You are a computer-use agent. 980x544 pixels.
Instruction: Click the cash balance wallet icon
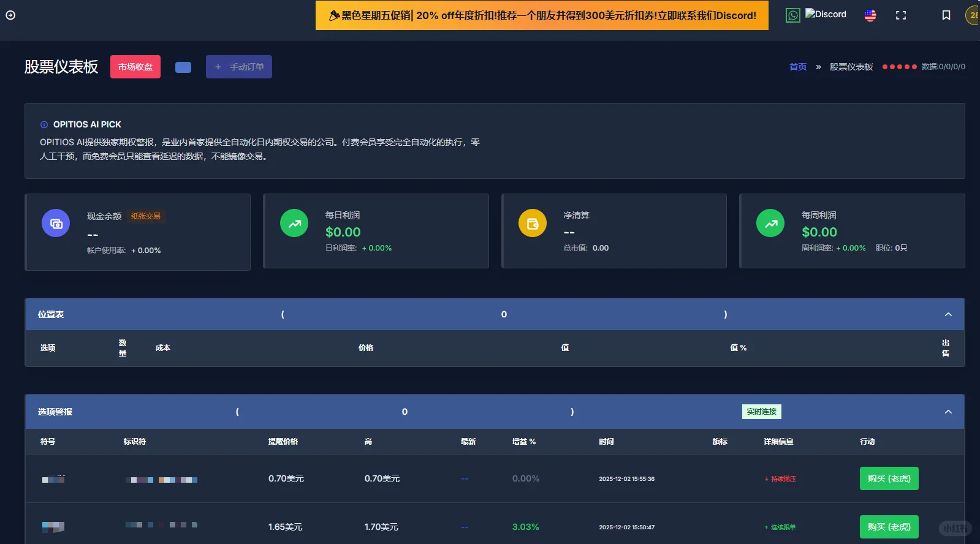(56, 224)
